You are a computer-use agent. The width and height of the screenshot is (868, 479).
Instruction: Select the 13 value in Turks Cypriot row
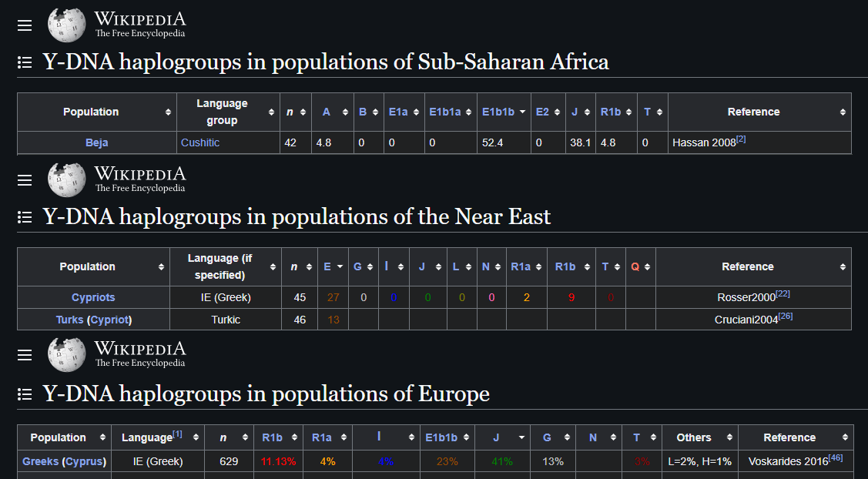pos(333,320)
